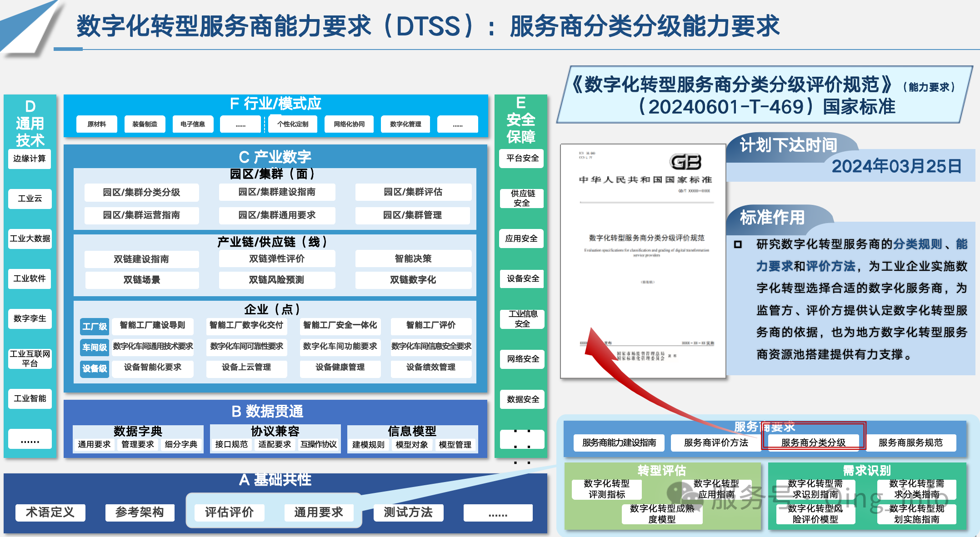Click the 个性化定制 mode box
This screenshot has width=980, height=537.
click(x=293, y=124)
